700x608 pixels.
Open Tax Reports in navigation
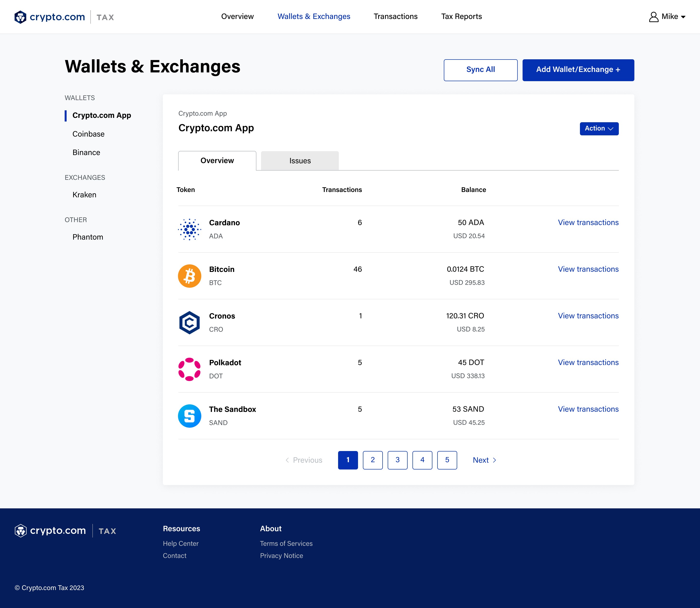point(461,17)
